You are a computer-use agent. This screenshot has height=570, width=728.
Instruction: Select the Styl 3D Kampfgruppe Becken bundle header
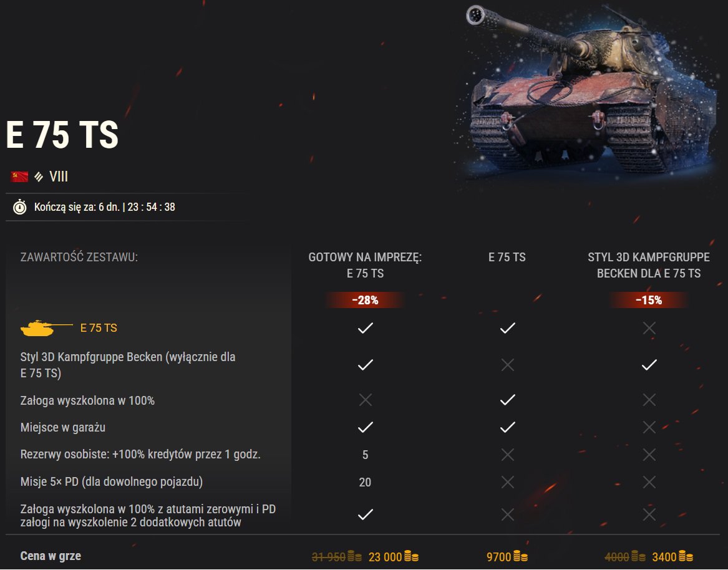649,265
